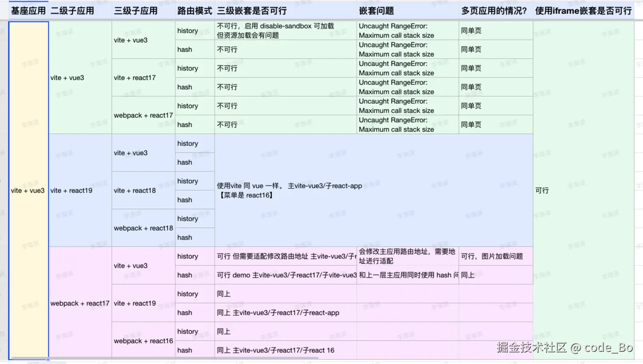
Task: Click the pink second-level webpack + react17 cell
Action: coord(80,303)
